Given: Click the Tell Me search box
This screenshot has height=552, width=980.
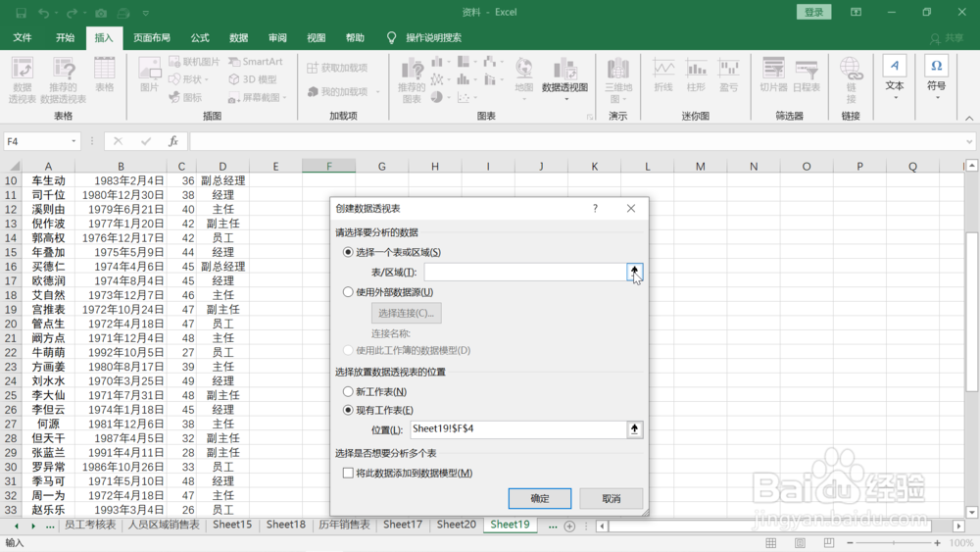Looking at the screenshot, I should point(434,37).
